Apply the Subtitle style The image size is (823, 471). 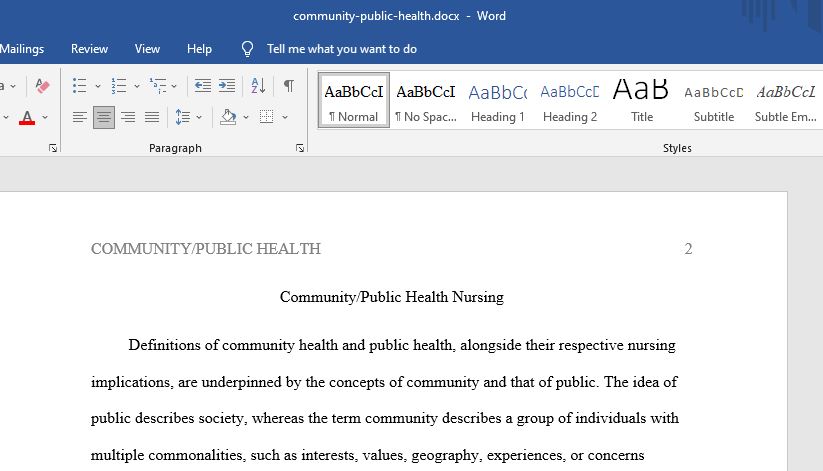(x=714, y=100)
